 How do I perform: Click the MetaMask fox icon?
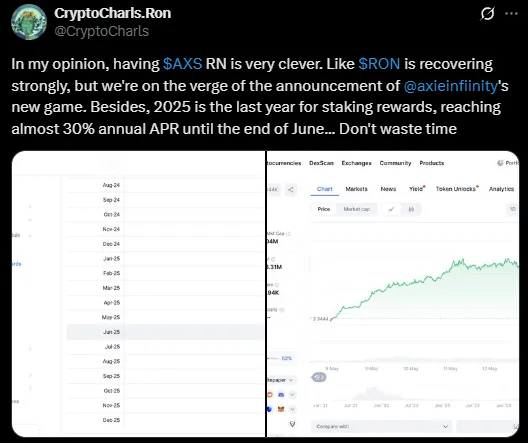pyautogui.click(x=281, y=409)
